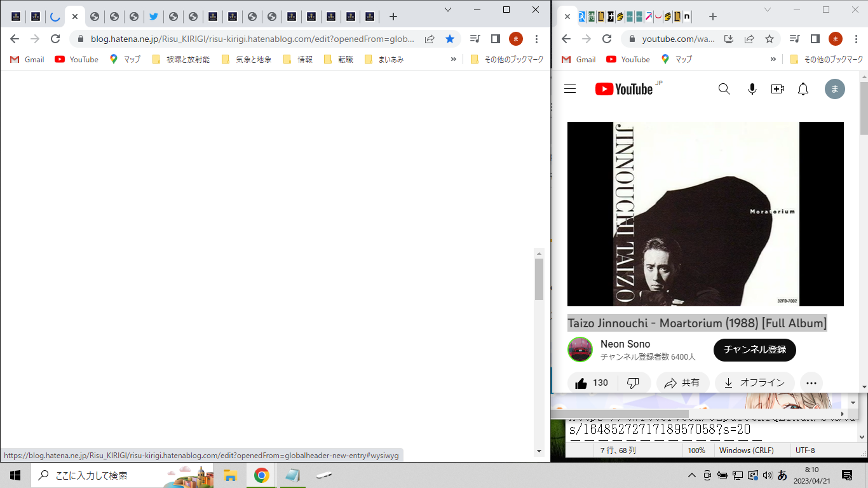The image size is (868, 488).
Task: Reload the Hatena blog page
Action: tap(55, 39)
